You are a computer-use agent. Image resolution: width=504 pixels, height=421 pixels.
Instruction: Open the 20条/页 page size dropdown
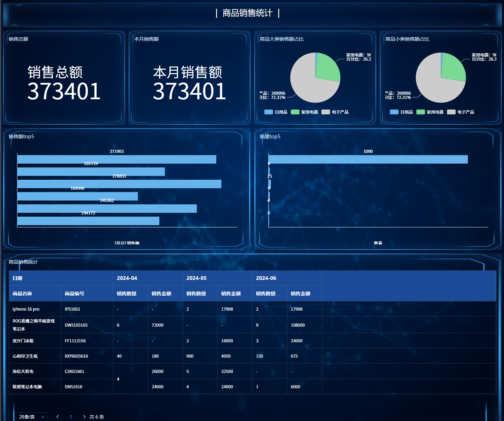[x=31, y=416]
